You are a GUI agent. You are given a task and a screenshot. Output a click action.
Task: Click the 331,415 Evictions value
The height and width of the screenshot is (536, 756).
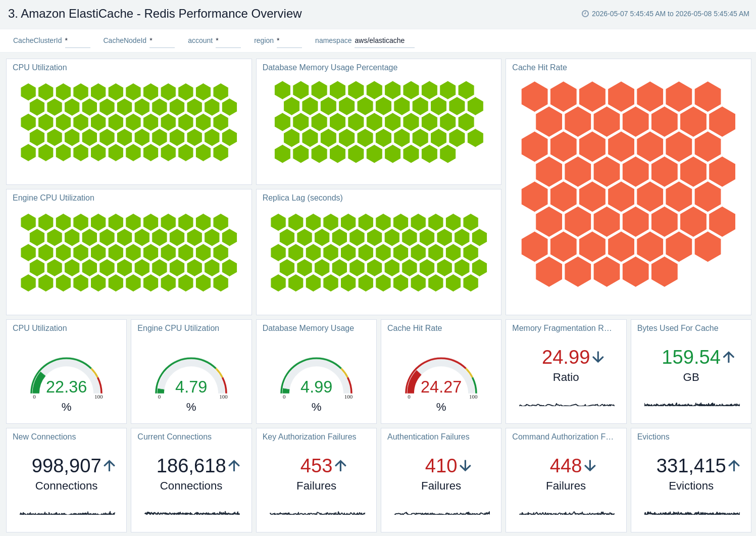point(691,466)
